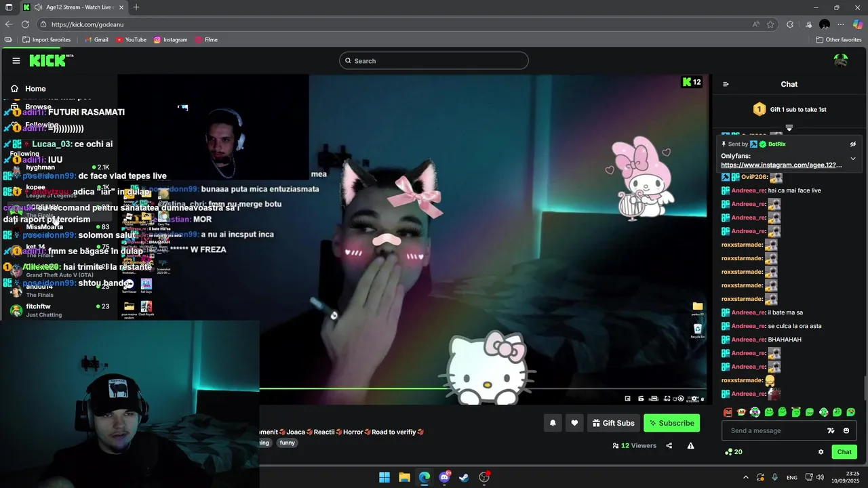Hide the pinned BotRix message
This screenshot has width=868, height=488.
click(853, 144)
